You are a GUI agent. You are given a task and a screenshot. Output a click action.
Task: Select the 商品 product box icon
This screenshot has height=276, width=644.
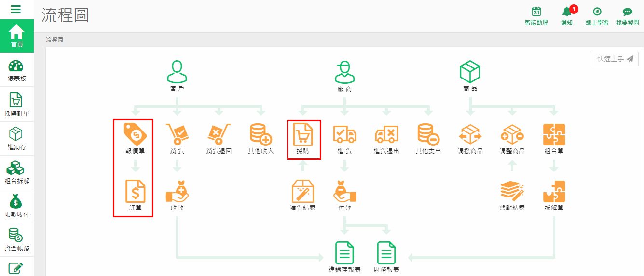(470, 72)
